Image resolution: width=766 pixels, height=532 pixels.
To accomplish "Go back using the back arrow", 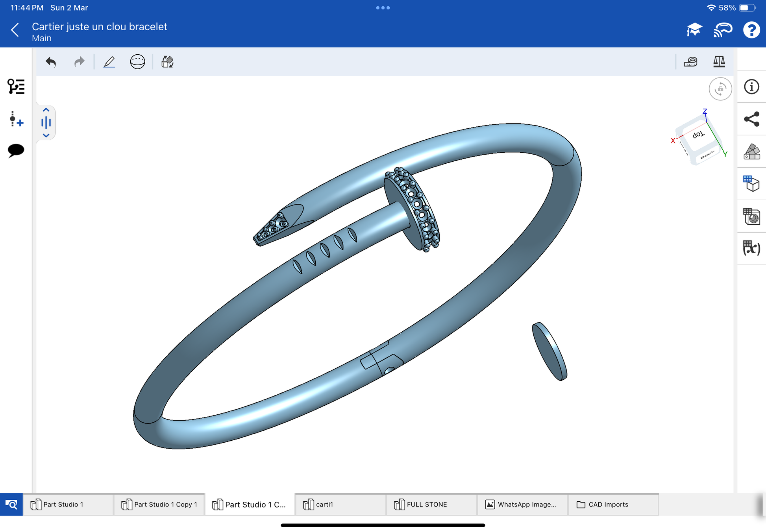I will [x=15, y=30].
